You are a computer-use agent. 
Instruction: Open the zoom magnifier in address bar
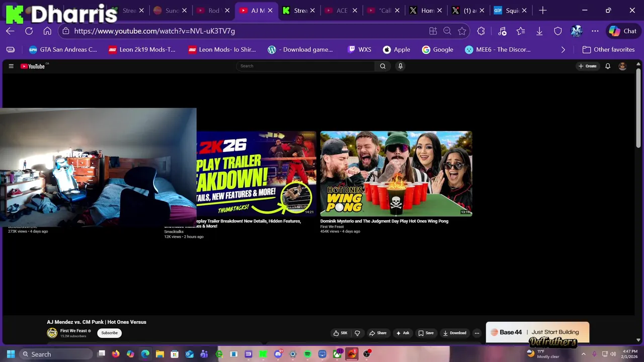(447, 31)
